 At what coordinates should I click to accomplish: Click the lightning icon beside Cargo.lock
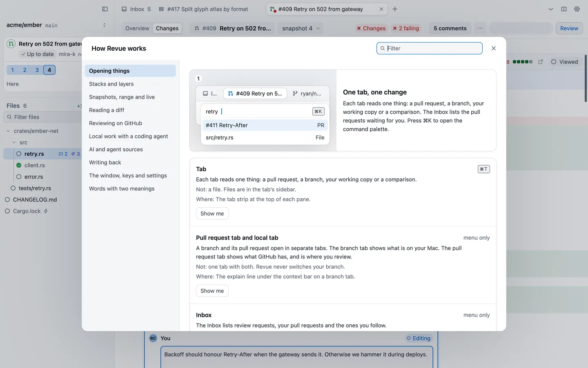46,211
